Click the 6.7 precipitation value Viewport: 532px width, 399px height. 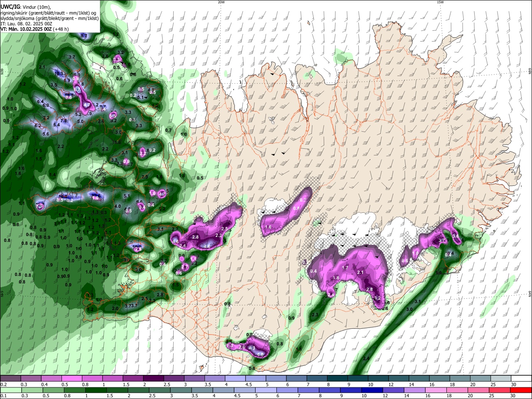[x=77, y=90]
